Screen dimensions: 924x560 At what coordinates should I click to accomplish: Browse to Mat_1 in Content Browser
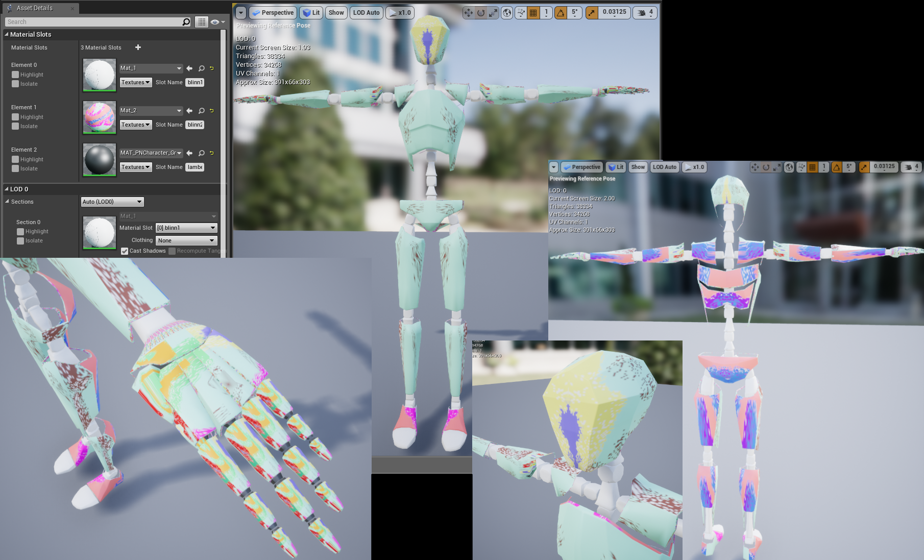201,68
